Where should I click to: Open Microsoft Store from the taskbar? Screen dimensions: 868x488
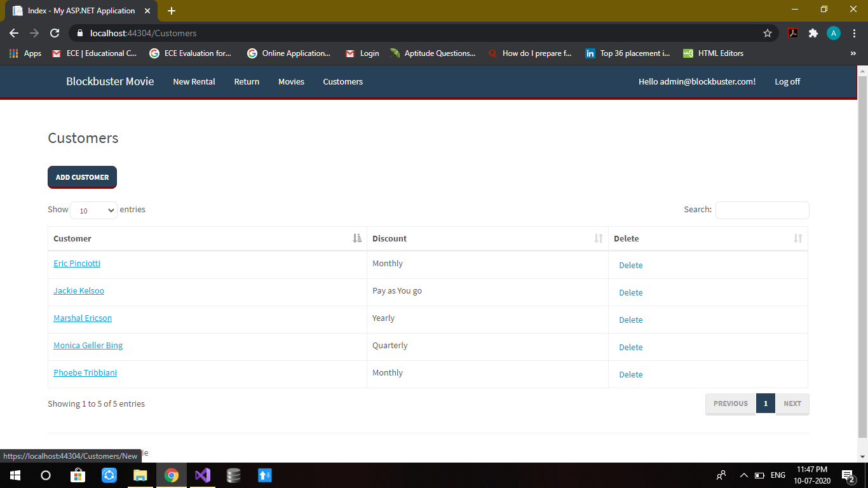click(78, 475)
